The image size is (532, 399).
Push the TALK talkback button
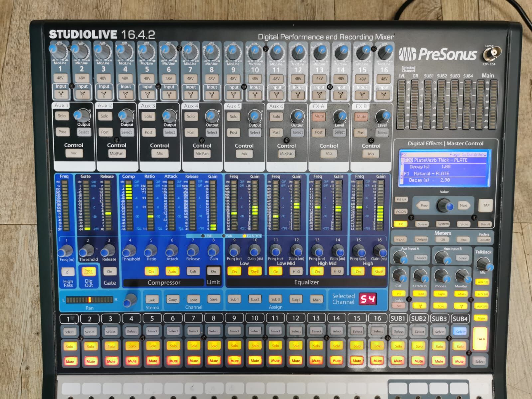tap(481, 339)
